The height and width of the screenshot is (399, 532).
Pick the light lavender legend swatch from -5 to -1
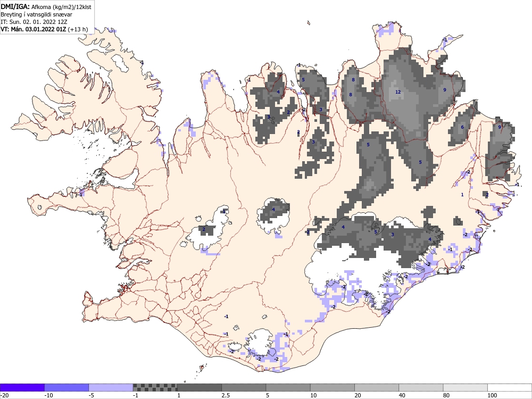tap(111, 387)
